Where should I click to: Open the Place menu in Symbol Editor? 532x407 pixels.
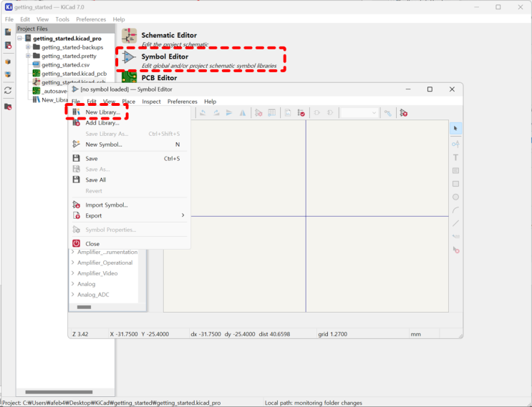129,102
